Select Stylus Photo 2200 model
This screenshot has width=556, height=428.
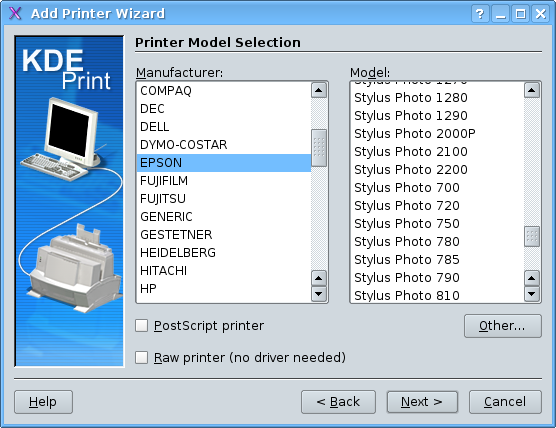point(437,169)
